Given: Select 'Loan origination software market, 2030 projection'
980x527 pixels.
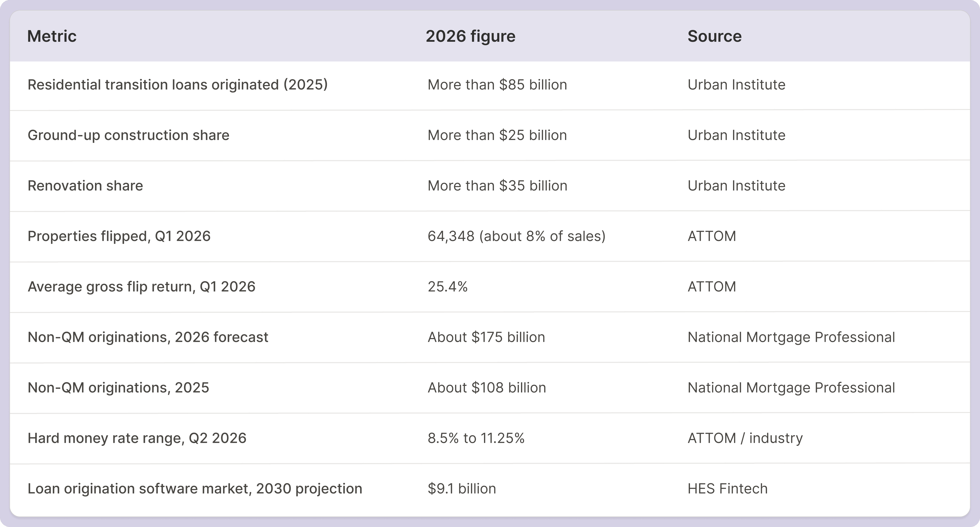Looking at the screenshot, I should (195, 489).
